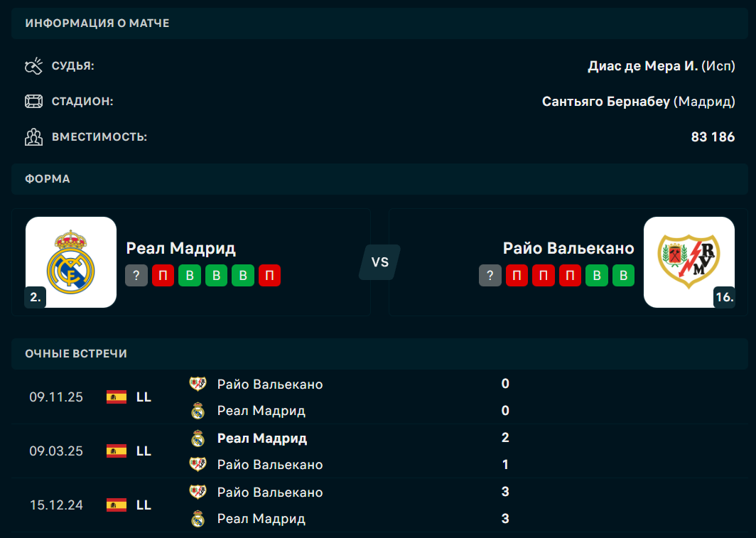Click the Spanish flag in the 09.11.25 row
Viewport: 756px width, 538px height.
(x=117, y=397)
